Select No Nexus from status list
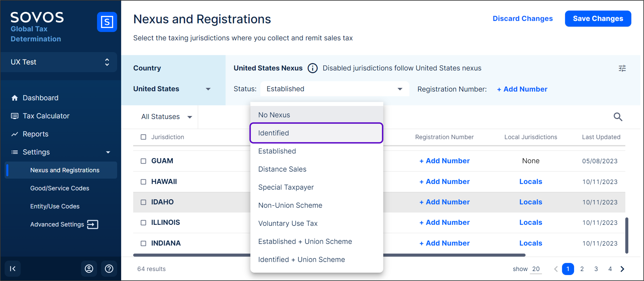The width and height of the screenshot is (644, 281). (317, 115)
